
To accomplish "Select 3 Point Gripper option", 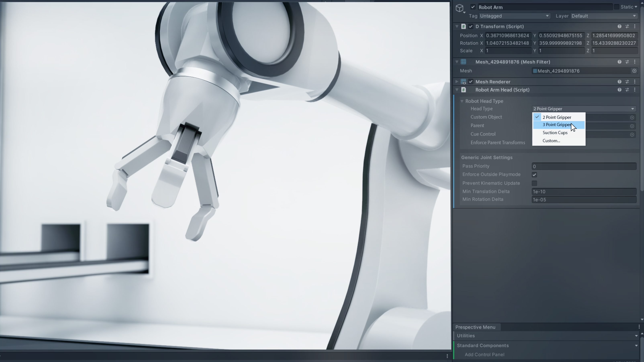I will pos(559,125).
